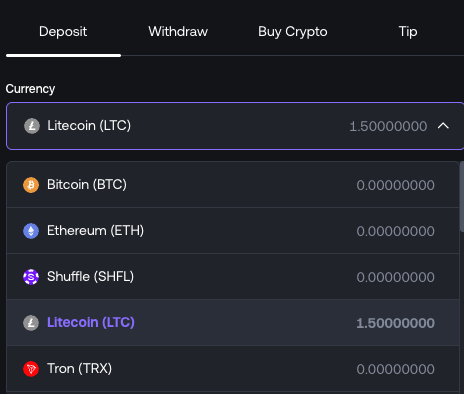The height and width of the screenshot is (394, 464).
Task: Click the Ethereum blue diamond icon
Action: (x=31, y=231)
